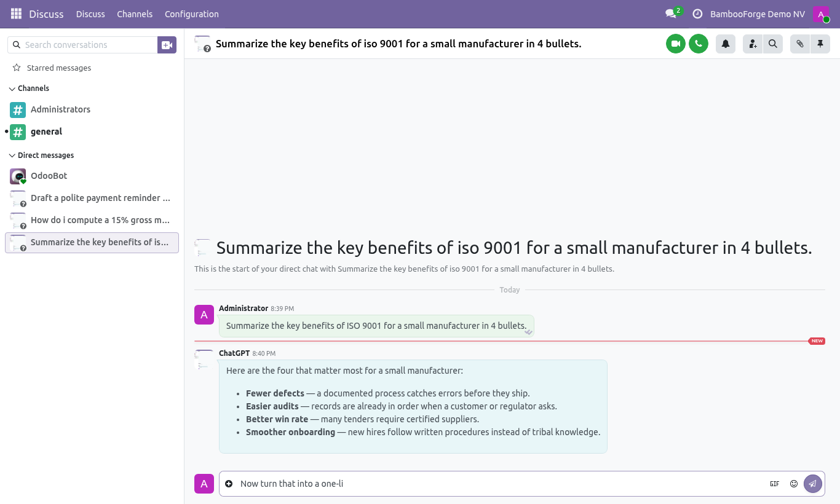Open the Configuration menu
This screenshot has width=840, height=504.
point(192,14)
